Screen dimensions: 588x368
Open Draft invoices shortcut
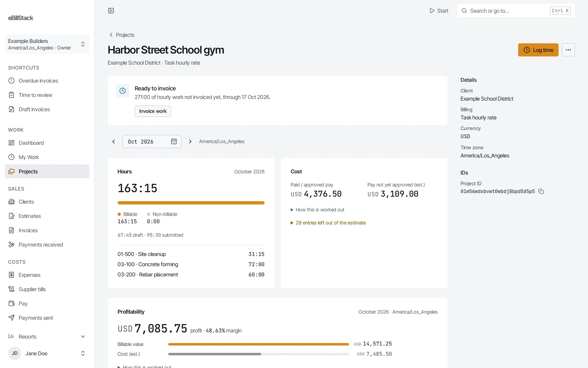click(47, 109)
